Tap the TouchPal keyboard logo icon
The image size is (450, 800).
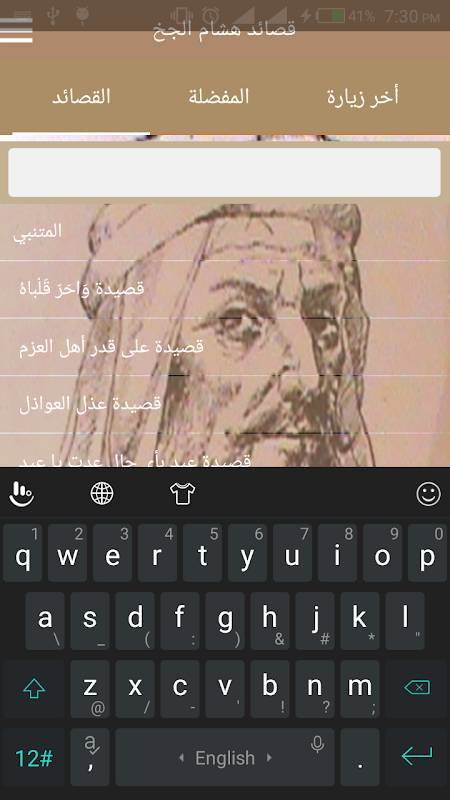click(21, 493)
